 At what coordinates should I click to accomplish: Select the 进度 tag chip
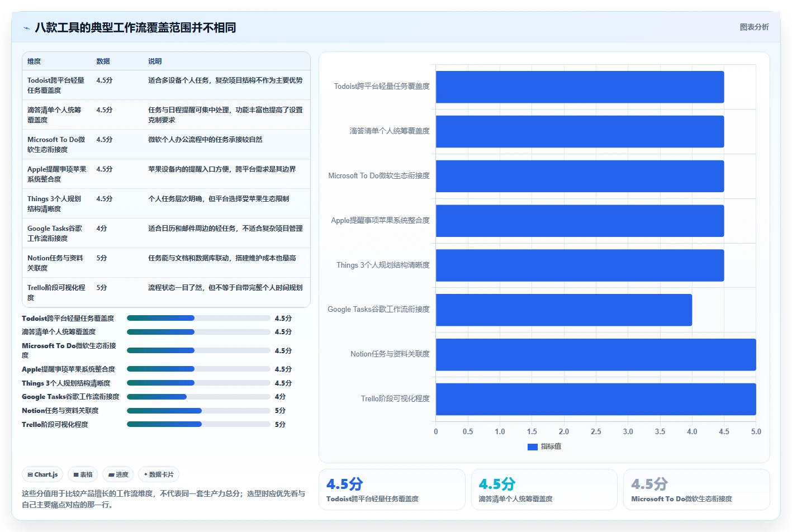tap(118, 474)
